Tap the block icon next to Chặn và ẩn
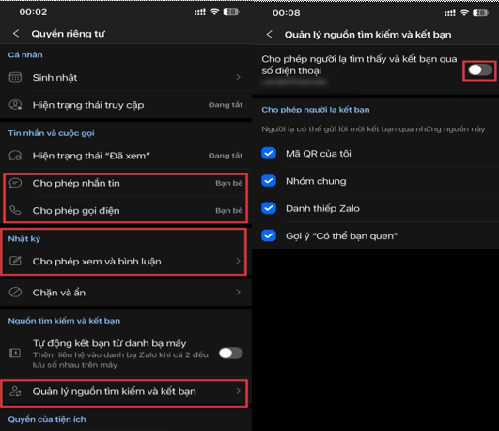This screenshot has height=431, width=499. pos(15,292)
